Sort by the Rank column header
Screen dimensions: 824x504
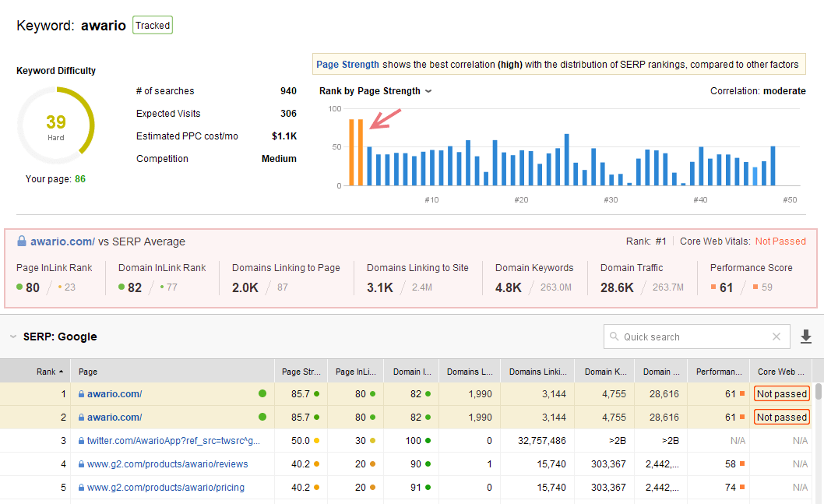[35, 372]
